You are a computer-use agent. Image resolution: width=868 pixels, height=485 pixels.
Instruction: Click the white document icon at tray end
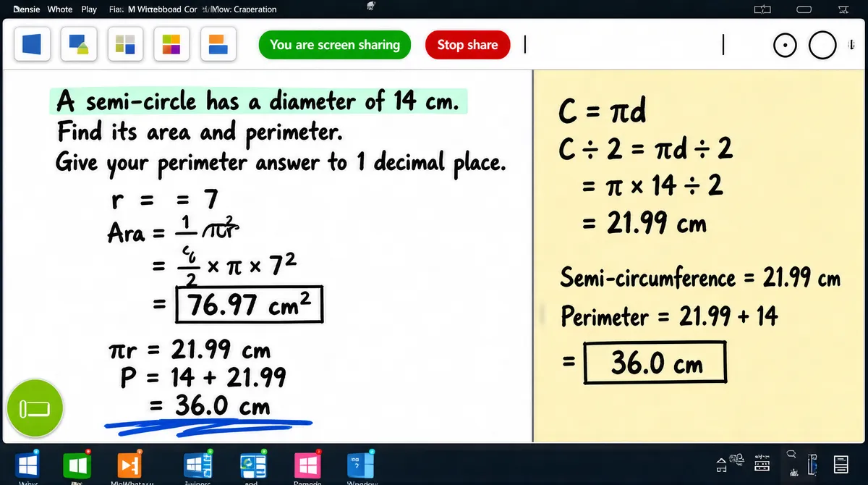tap(841, 464)
